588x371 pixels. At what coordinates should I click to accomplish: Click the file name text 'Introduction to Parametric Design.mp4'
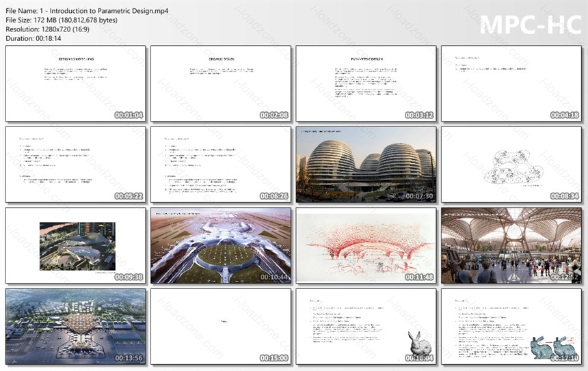[109, 11]
